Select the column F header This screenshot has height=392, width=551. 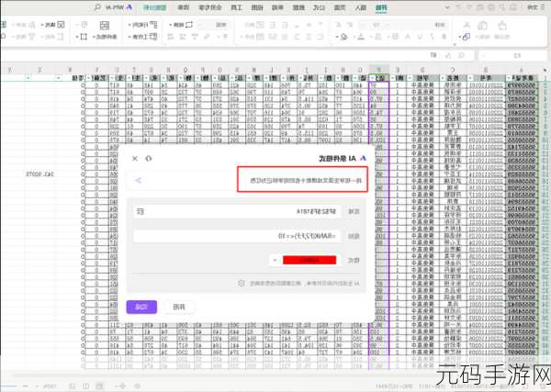378,70
